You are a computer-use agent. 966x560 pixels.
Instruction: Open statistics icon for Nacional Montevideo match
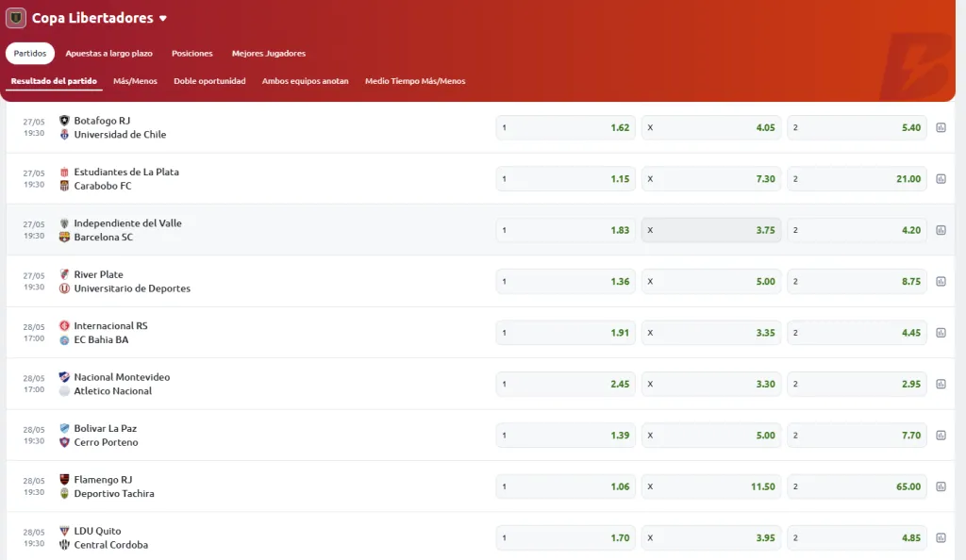941,384
